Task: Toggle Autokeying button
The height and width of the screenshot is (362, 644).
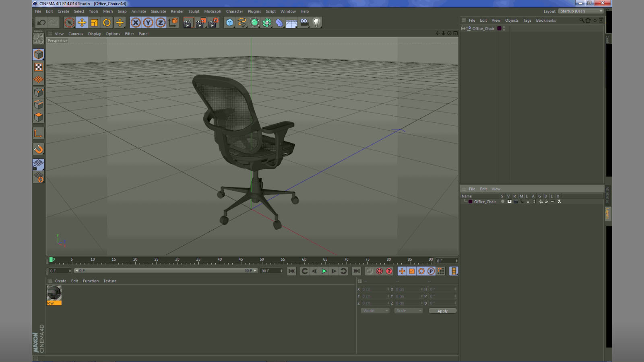Action: click(x=379, y=271)
